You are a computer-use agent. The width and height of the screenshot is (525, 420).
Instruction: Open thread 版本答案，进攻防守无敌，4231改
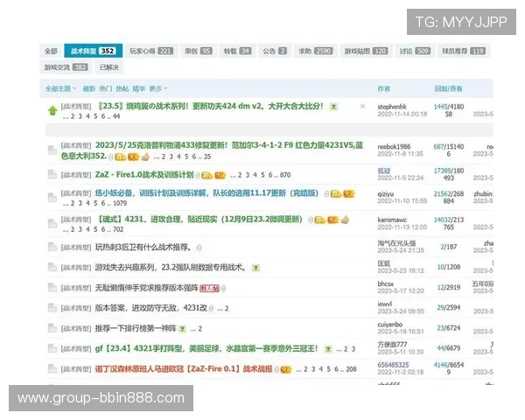pos(151,308)
